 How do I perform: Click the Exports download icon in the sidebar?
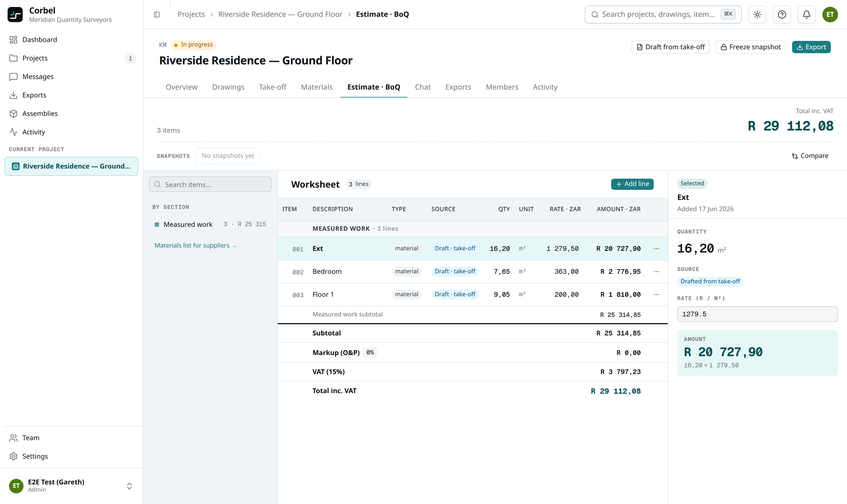pyautogui.click(x=13, y=95)
